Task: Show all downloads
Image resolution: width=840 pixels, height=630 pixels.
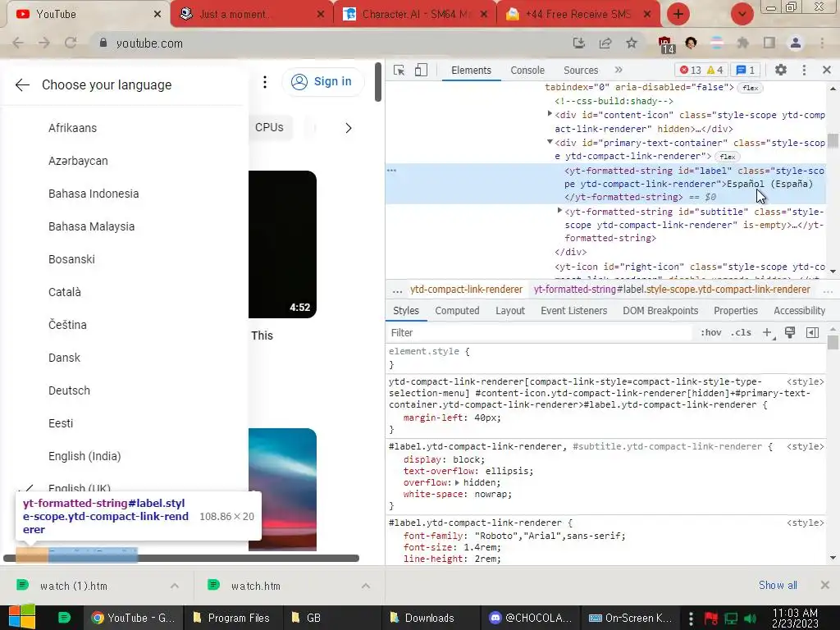Action: pos(778,585)
